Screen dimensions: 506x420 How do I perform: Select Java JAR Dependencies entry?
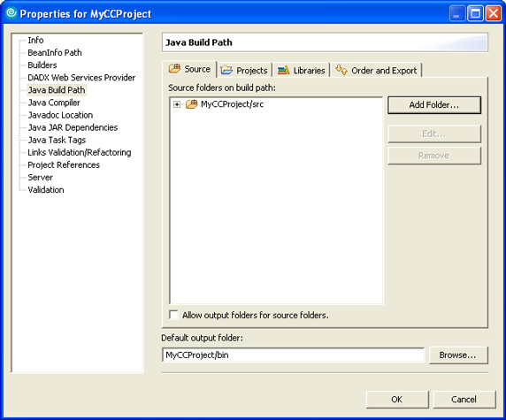point(73,127)
